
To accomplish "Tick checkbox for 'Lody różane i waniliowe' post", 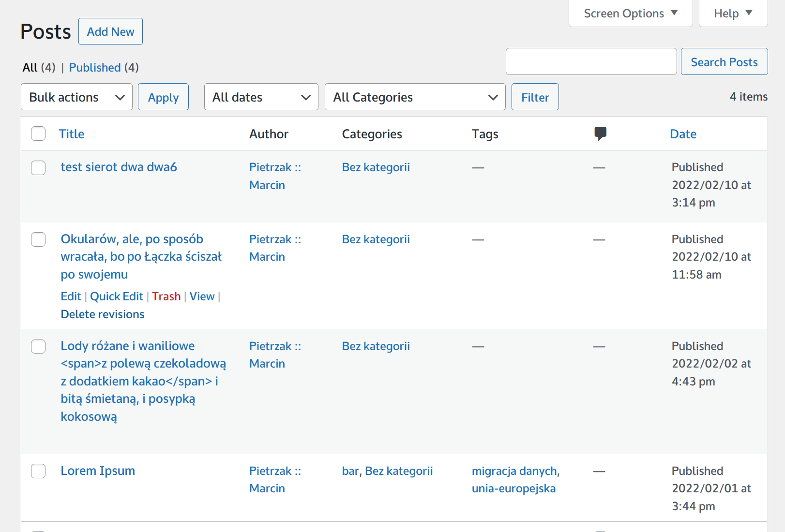I will coord(38,346).
